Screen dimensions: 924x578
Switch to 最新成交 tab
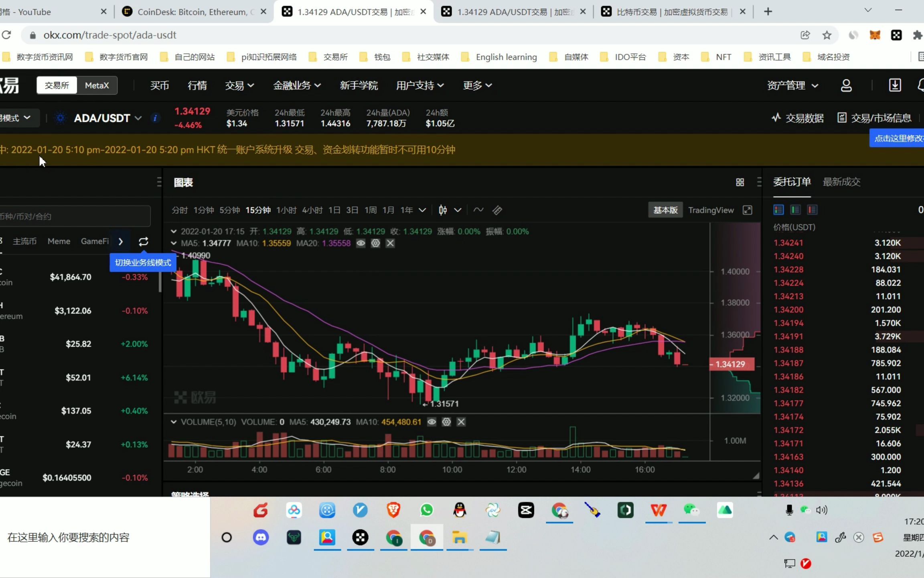point(841,182)
